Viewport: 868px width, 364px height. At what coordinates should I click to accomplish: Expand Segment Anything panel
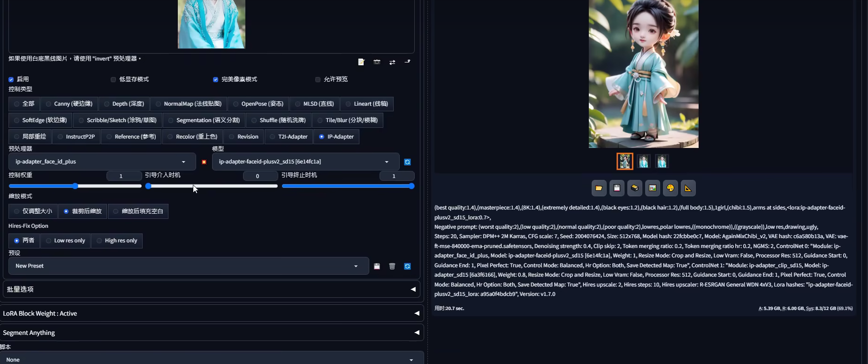point(212,333)
